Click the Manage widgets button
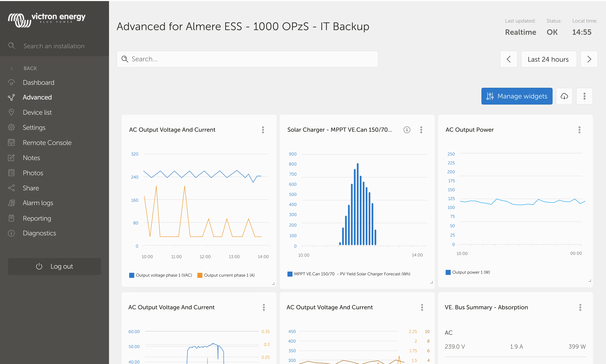 point(517,96)
